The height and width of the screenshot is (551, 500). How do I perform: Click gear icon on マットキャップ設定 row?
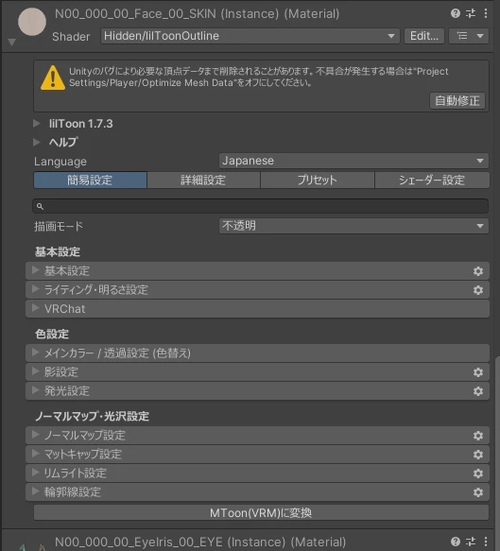[x=478, y=454]
